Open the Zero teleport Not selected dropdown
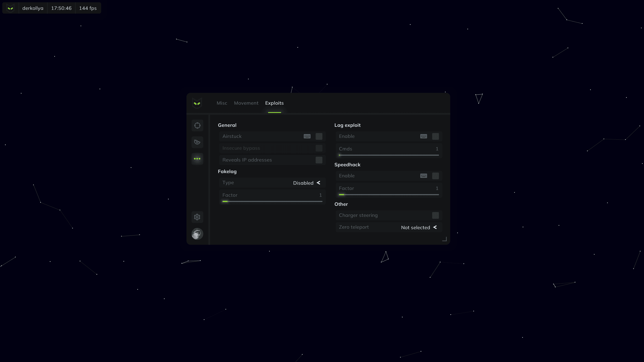The width and height of the screenshot is (644, 362). point(419,227)
